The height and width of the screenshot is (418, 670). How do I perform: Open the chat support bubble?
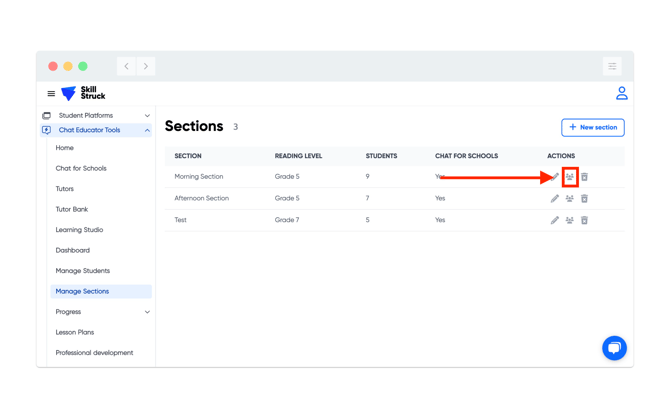coord(614,347)
